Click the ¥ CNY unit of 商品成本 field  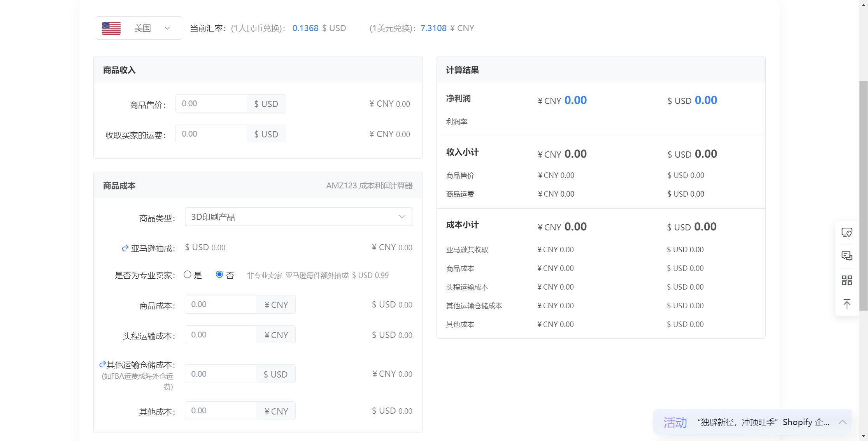pos(276,304)
